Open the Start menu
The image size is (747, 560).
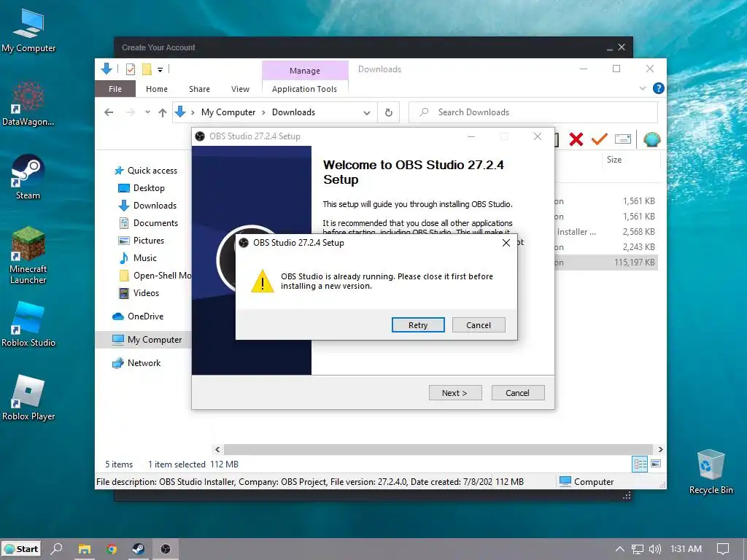tap(21, 549)
